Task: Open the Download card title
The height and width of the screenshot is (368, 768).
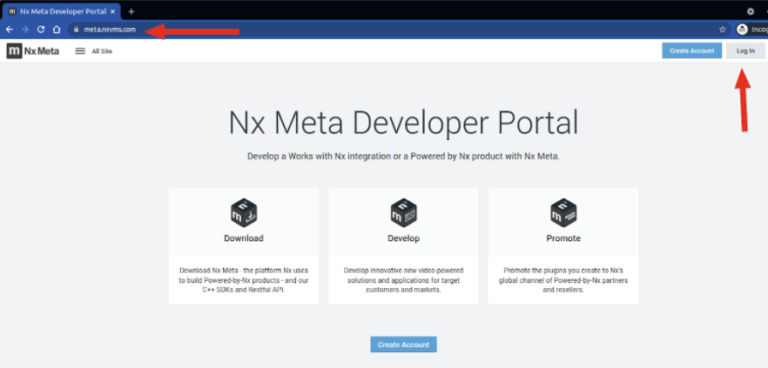Action: click(x=244, y=239)
